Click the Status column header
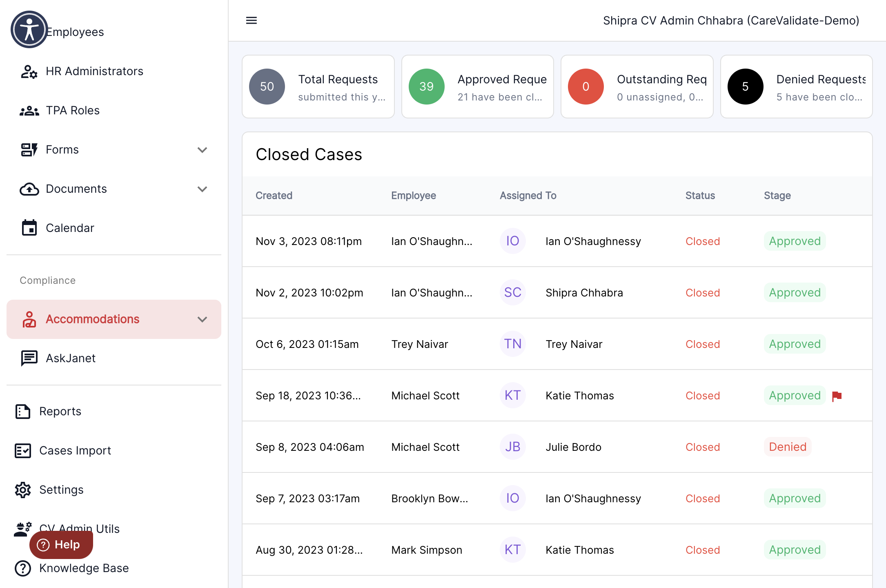This screenshot has width=886, height=588. 700,196
